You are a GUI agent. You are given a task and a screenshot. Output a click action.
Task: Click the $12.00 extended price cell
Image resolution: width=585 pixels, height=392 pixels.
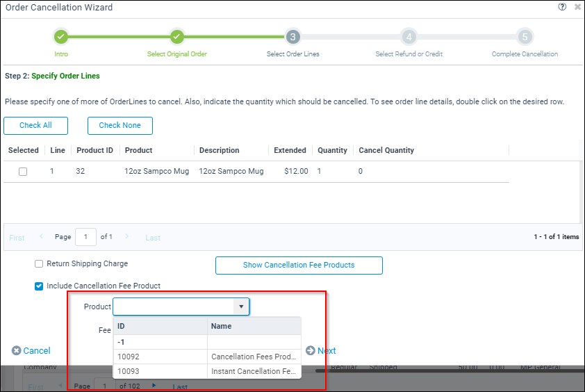pyautogui.click(x=296, y=171)
